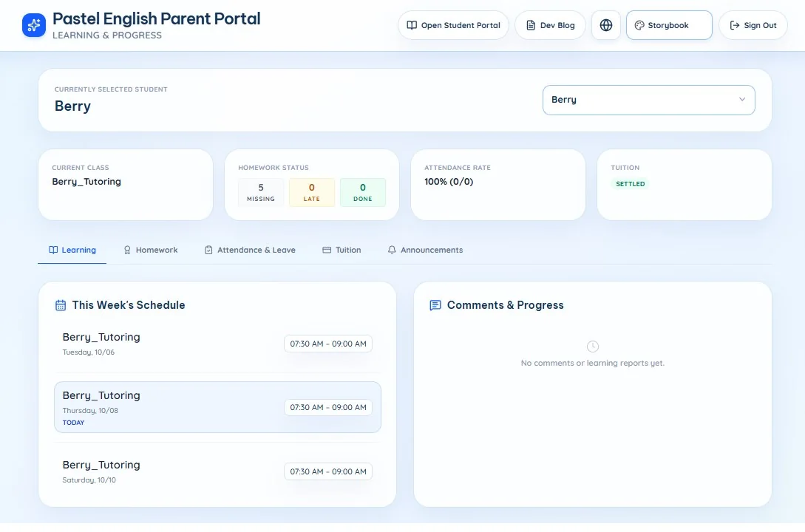The height and width of the screenshot is (532, 805).
Task: Open the Announcements tab
Action: [425, 250]
